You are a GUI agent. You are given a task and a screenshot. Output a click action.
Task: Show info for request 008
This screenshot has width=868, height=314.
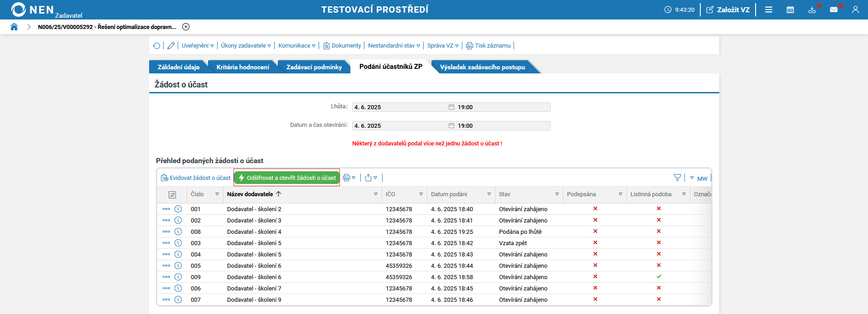178,232
